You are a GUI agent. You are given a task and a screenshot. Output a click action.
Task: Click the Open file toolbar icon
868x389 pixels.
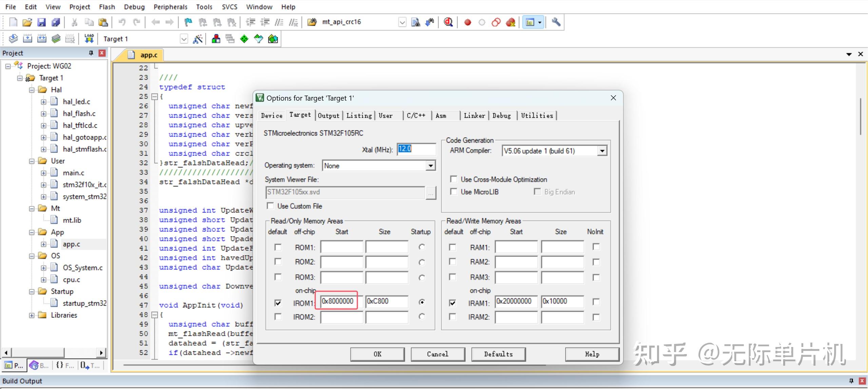coord(27,22)
